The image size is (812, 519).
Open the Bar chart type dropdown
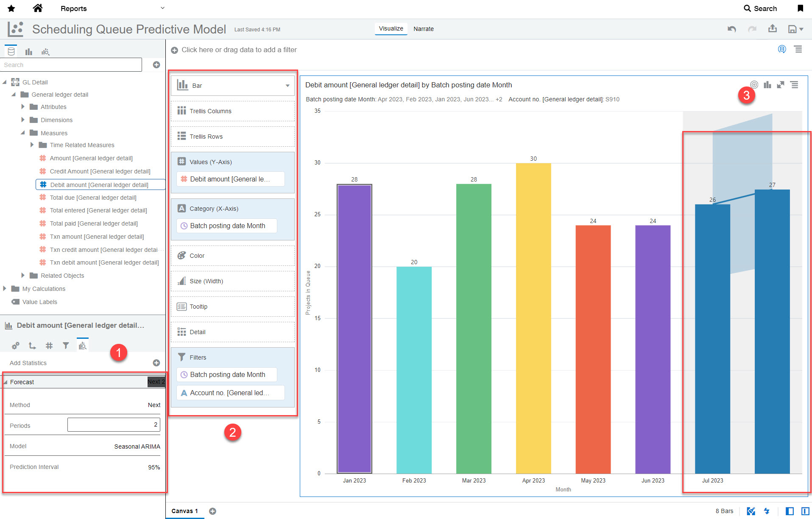tap(233, 86)
